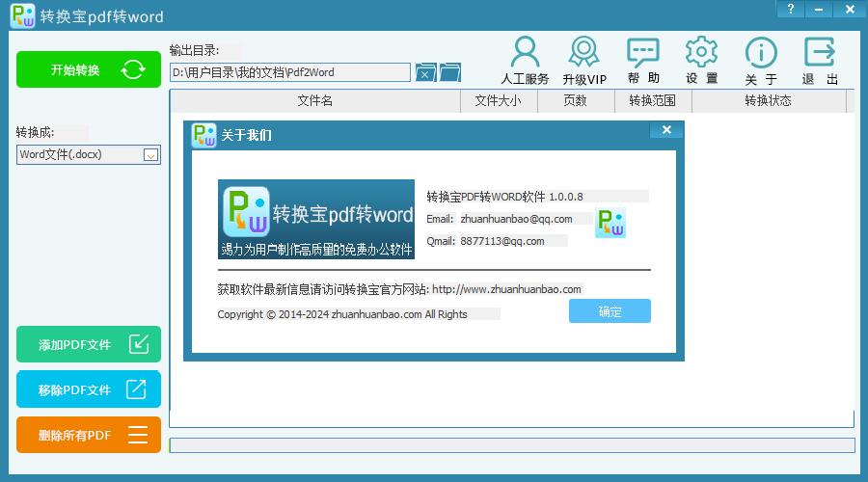Expand the 转换成 Word文件(.docx) dropdown
Viewport: 868px width, 482px height.
150,155
